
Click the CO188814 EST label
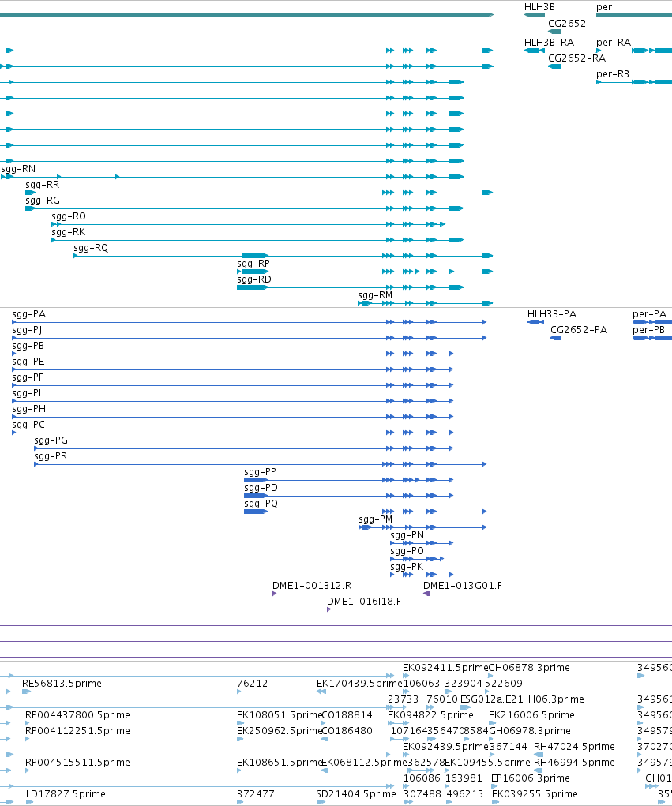point(347,715)
